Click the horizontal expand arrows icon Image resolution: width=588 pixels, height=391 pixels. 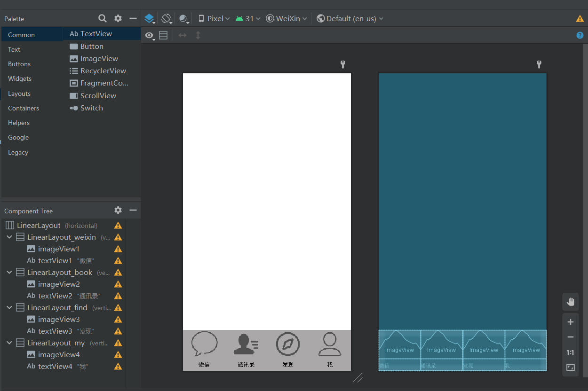pyautogui.click(x=183, y=35)
